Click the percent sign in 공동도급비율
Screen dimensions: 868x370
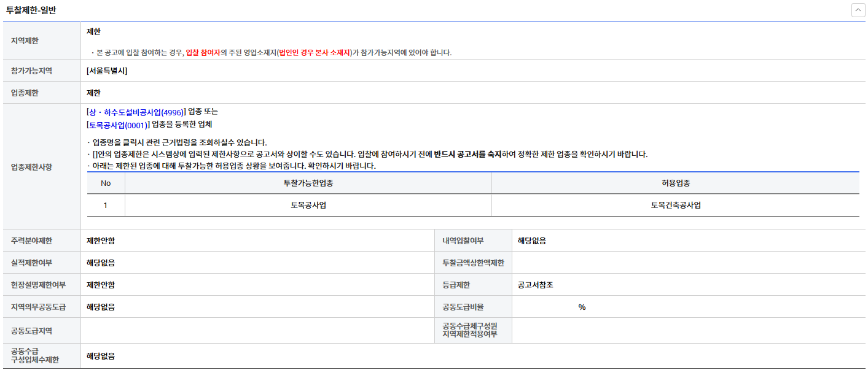coord(582,307)
